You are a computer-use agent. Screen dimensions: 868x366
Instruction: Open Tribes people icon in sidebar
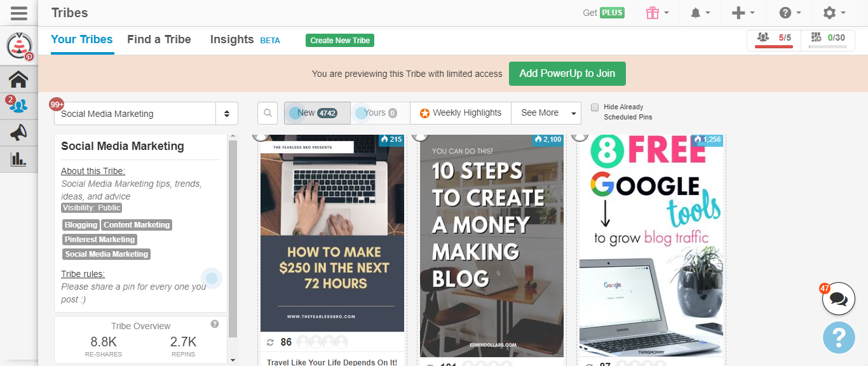(x=18, y=105)
